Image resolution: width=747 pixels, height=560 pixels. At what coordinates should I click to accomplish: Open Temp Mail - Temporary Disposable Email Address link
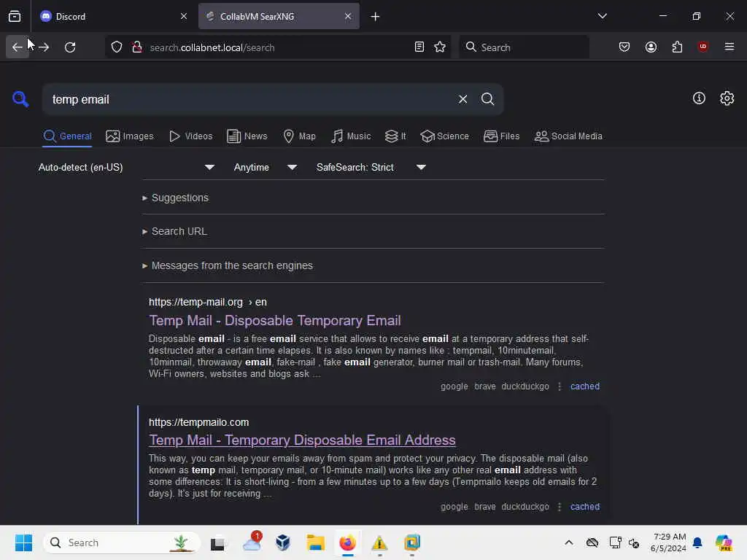click(x=302, y=440)
